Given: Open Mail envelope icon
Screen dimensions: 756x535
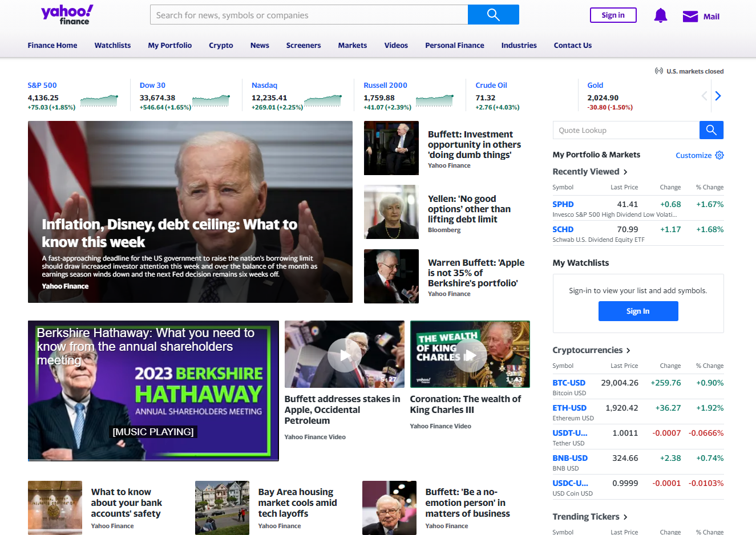Looking at the screenshot, I should (x=690, y=17).
